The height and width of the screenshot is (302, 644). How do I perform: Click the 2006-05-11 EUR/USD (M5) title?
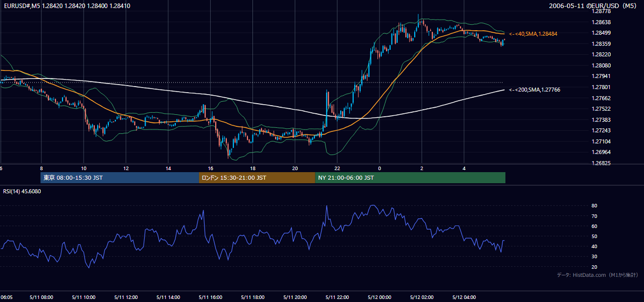pos(594,6)
